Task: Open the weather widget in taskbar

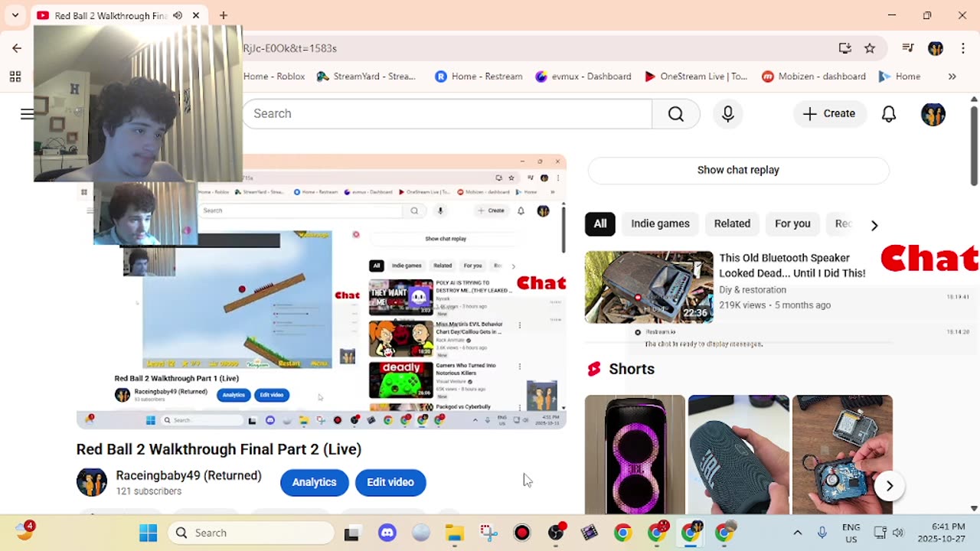Action: 25,530
